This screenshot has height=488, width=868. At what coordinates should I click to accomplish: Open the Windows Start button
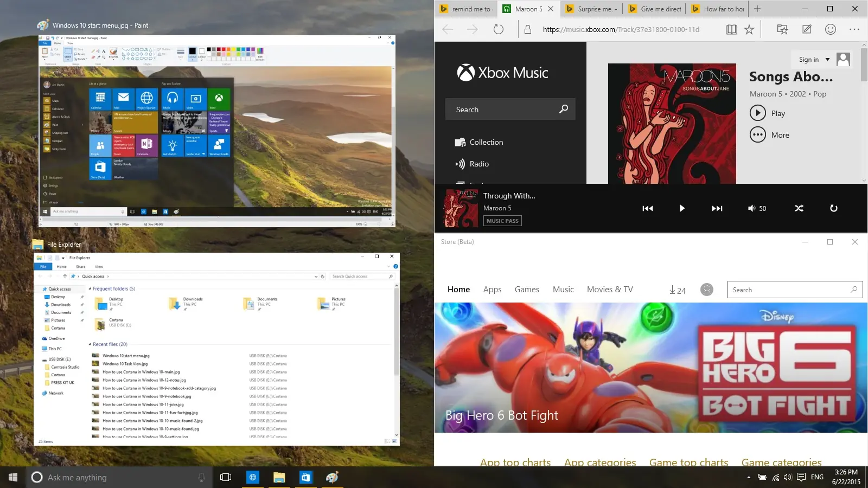[13, 477]
